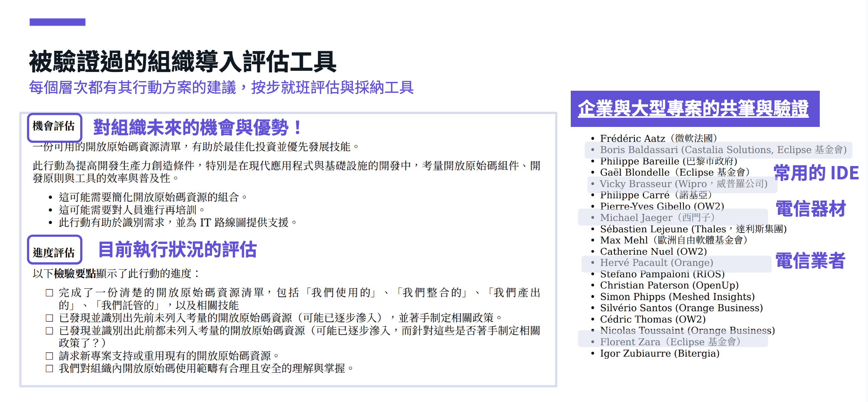Select the highlighted Boris Baldassari entry
Screen dimensions: 868x402
click(x=723, y=150)
